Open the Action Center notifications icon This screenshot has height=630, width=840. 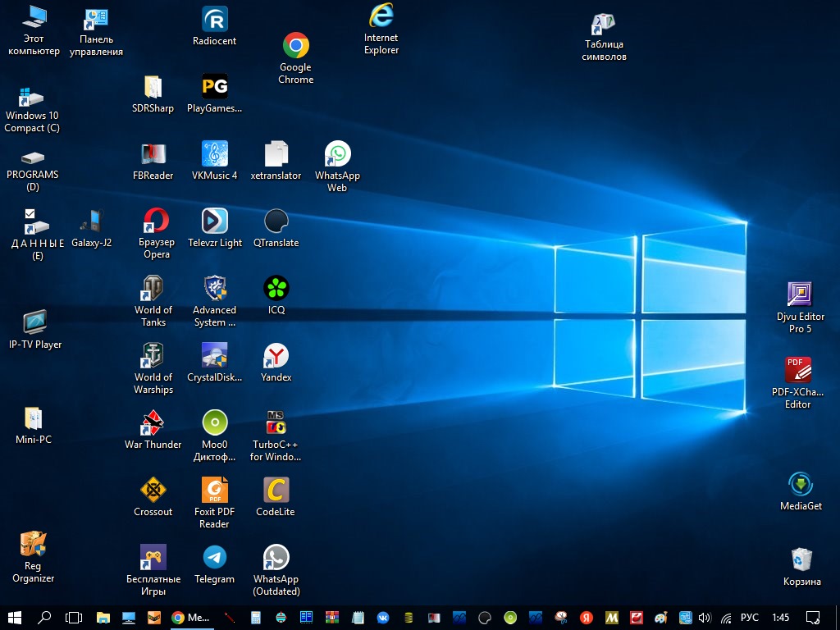[813, 618]
